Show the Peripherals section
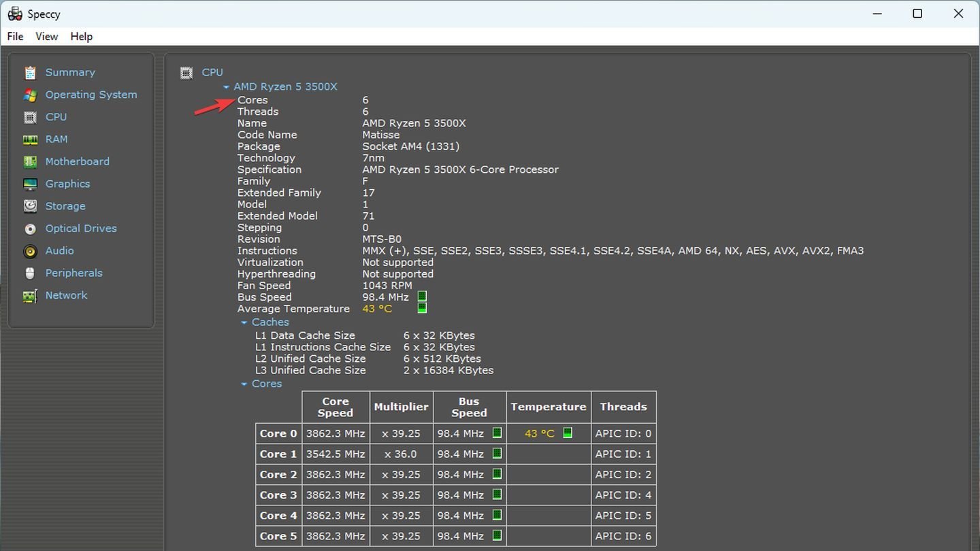This screenshot has height=551, width=980. click(x=73, y=273)
